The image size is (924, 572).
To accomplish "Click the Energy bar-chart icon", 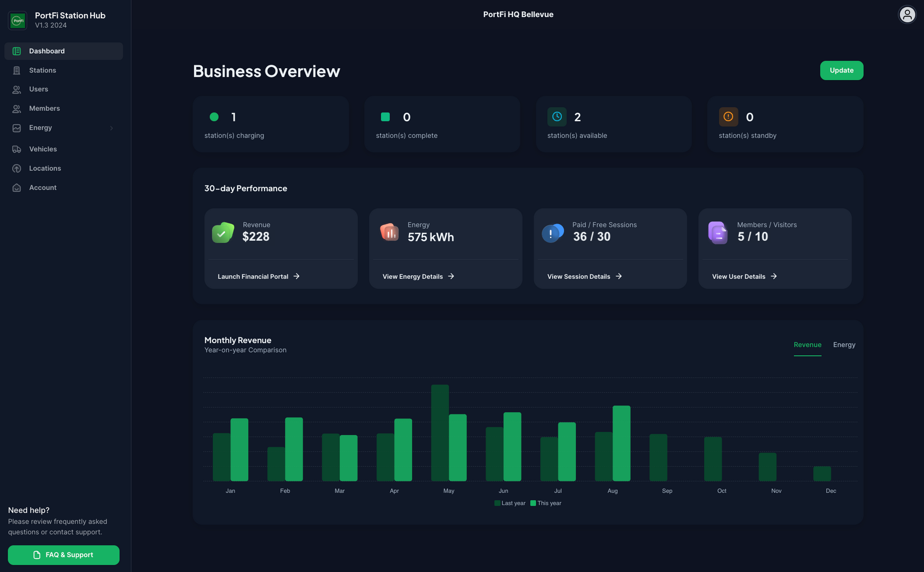I will point(389,232).
